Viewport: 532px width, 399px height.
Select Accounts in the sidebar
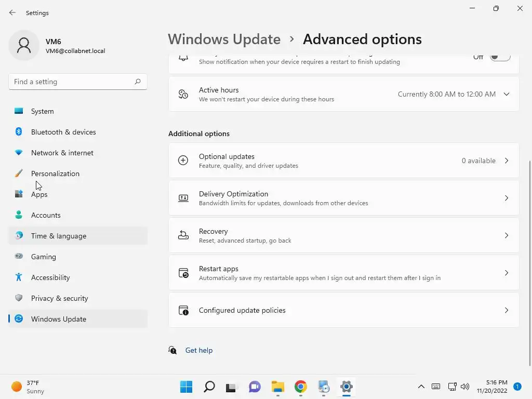(78, 215)
